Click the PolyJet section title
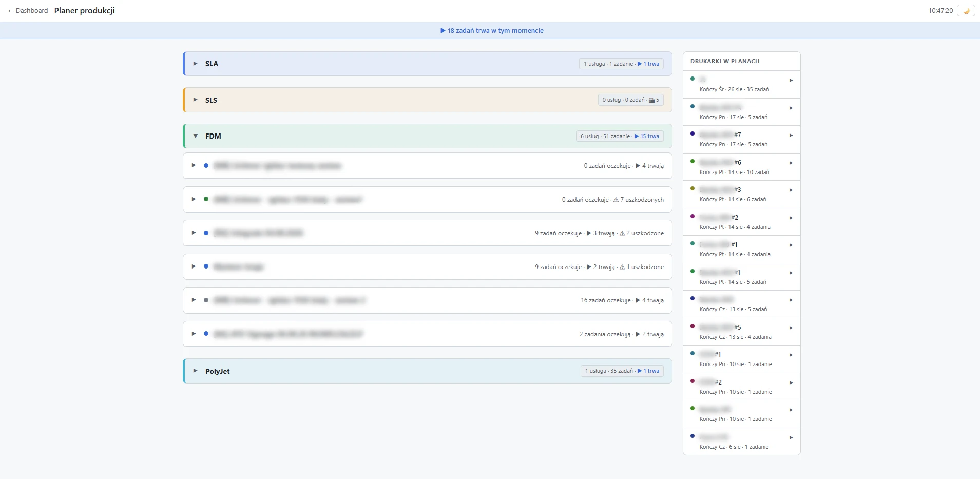Image resolution: width=980 pixels, height=479 pixels. coord(218,371)
